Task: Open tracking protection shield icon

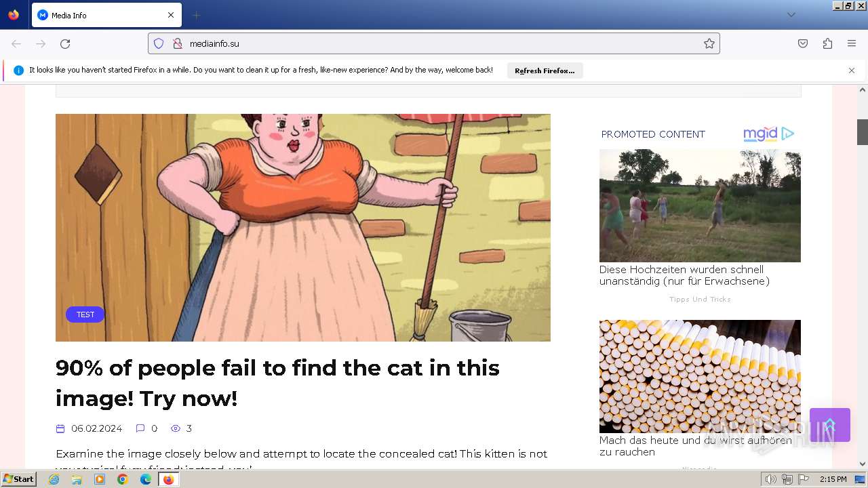Action: pyautogui.click(x=159, y=43)
